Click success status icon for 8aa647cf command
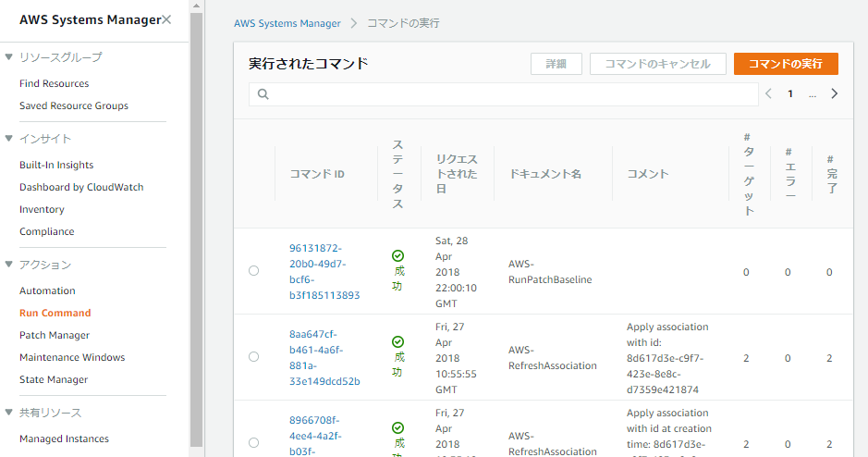 click(397, 341)
